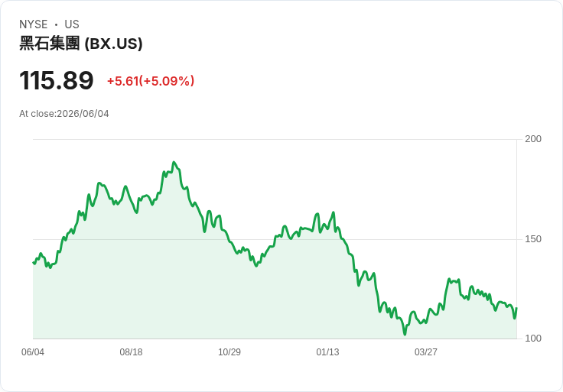Viewport: 563px width, 392px height.
Task: Click the rightmost end point of the green line
Action: pyautogui.click(x=516, y=308)
